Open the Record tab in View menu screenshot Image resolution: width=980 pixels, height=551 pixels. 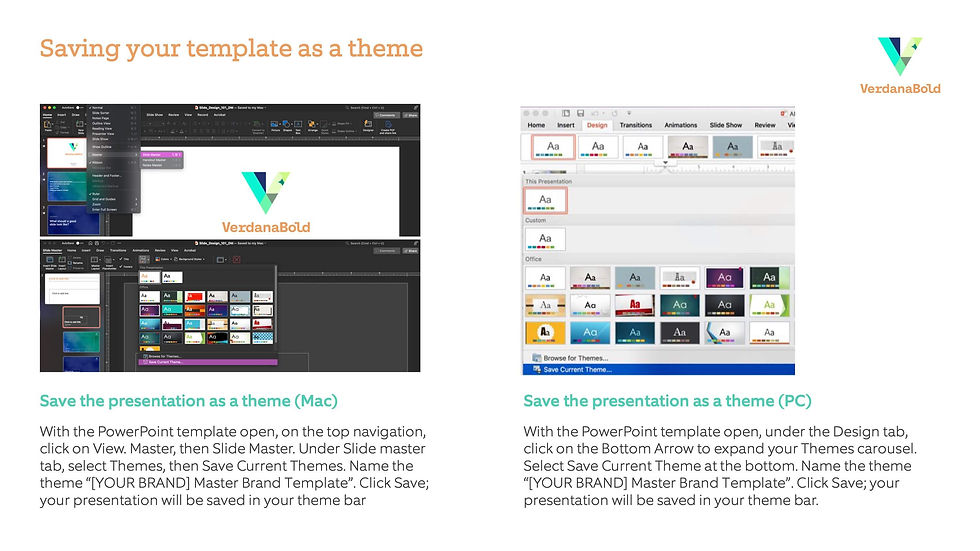point(202,115)
